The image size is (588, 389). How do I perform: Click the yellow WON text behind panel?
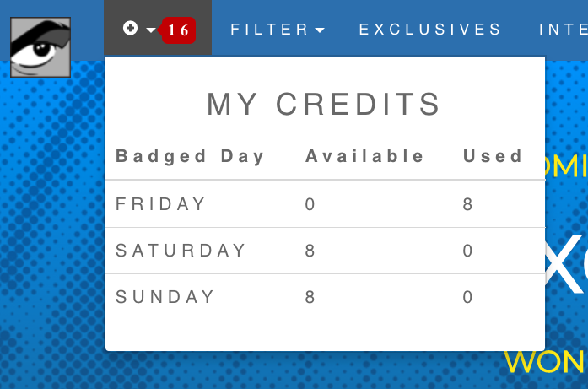tap(545, 362)
